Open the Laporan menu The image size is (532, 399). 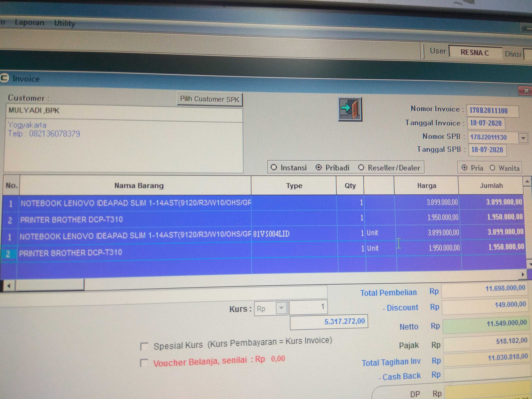coord(29,23)
